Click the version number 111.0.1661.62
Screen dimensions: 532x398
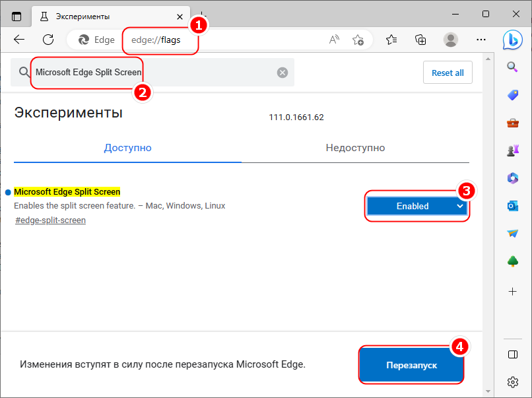[x=296, y=117]
